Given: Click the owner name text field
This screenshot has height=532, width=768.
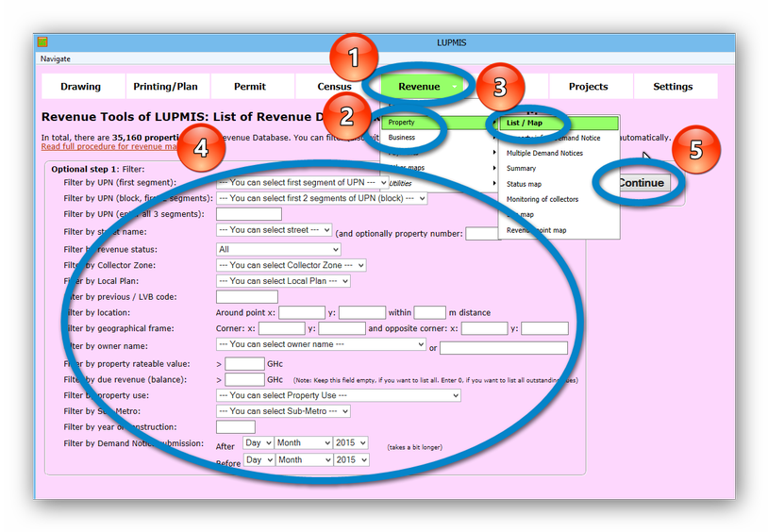Looking at the screenshot, I should pos(504,348).
